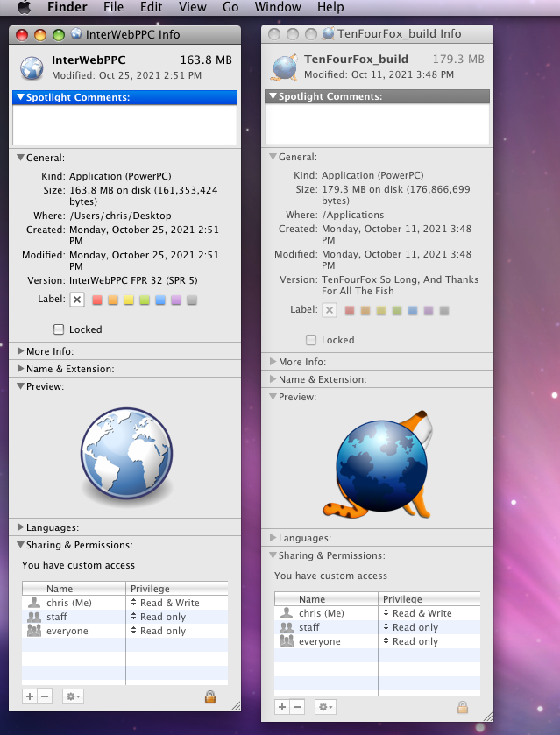
Task: Toggle Locked checkbox in TenFourFox_build Info
Action: [311, 339]
